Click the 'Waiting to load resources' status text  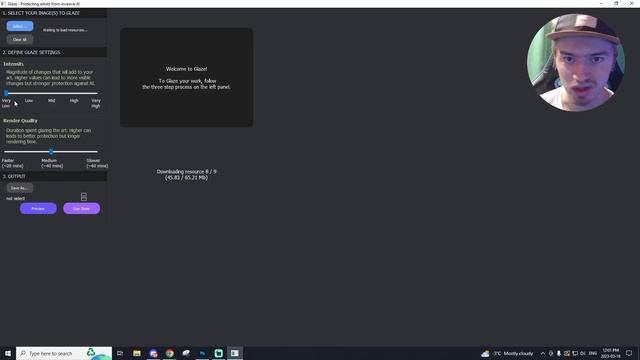pyautogui.click(x=65, y=30)
